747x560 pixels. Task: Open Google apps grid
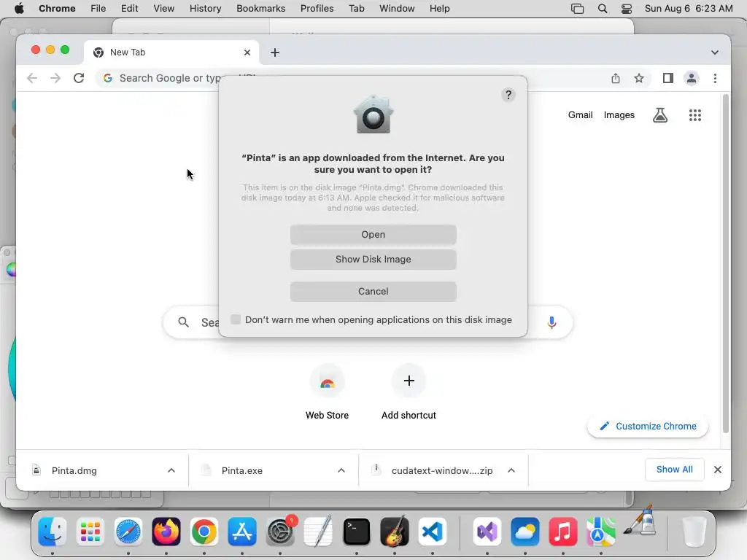(695, 114)
